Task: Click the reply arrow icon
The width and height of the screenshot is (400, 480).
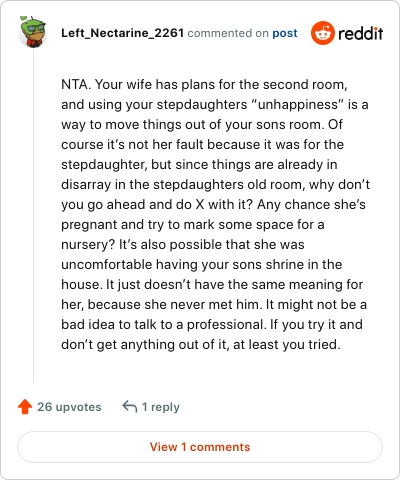Action: 130,407
